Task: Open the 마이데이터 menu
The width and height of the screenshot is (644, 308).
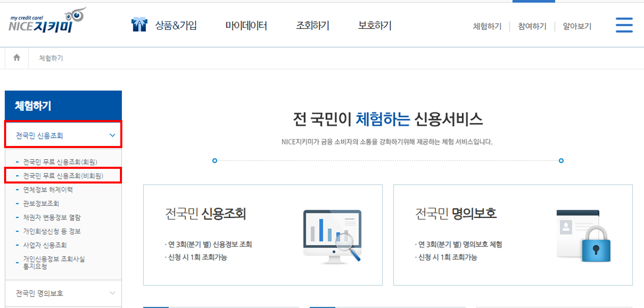Action: 246,25
